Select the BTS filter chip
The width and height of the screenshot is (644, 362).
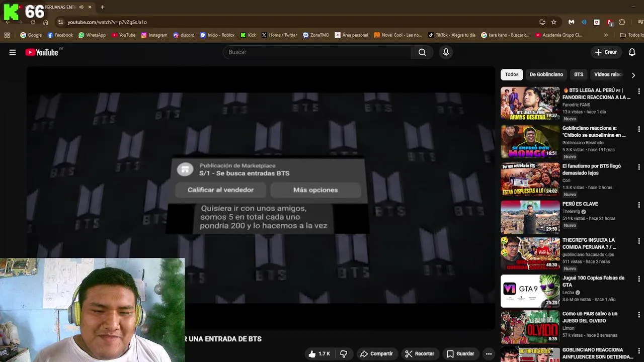(x=579, y=74)
